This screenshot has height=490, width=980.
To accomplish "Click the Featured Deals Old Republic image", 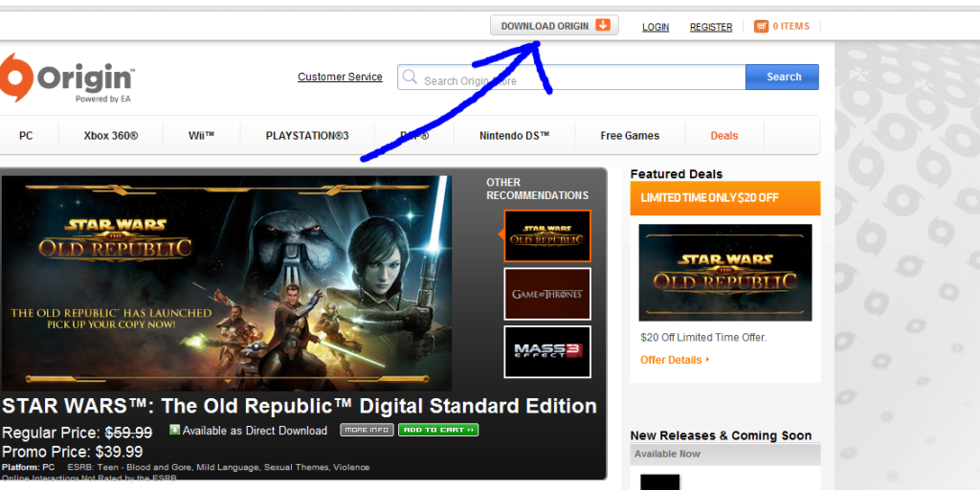I will [x=725, y=273].
